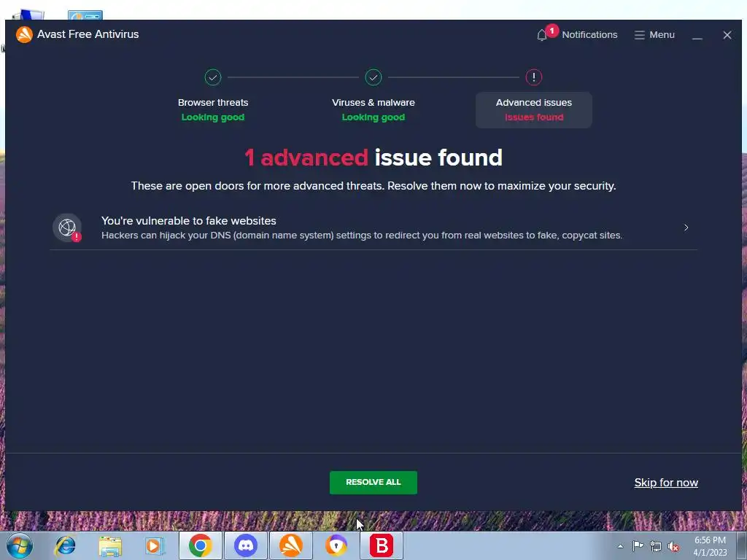Click the Skip for now link

coord(666,483)
